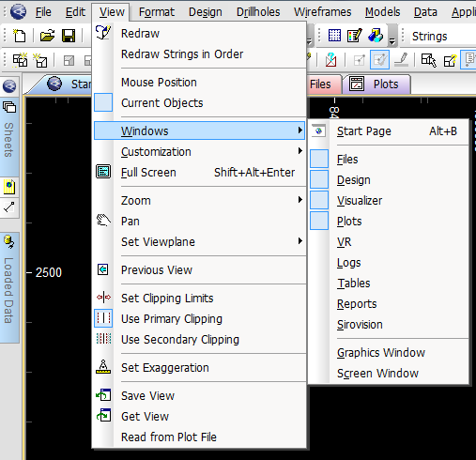
Task: Click the Save View icon
Action: [103, 395]
